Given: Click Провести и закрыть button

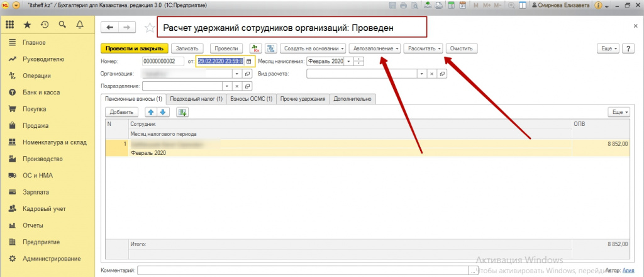Looking at the screenshot, I should pyautogui.click(x=135, y=48).
